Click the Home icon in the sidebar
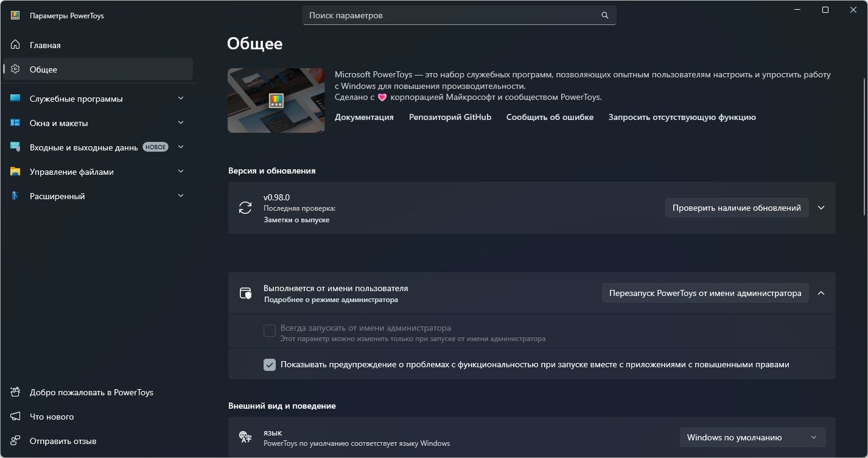This screenshot has width=868, height=458. coord(15,45)
